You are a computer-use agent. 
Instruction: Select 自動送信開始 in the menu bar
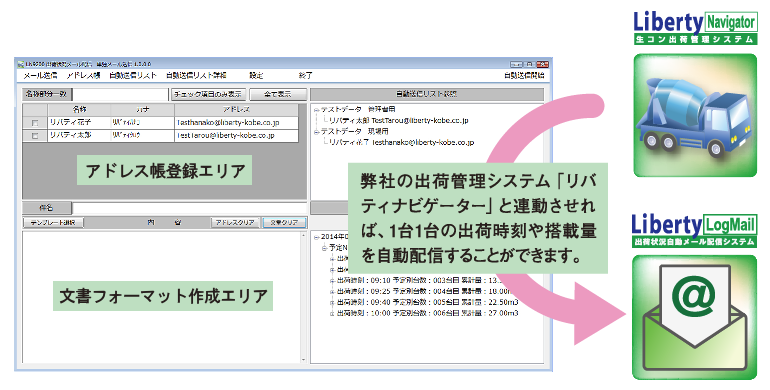tap(524, 76)
